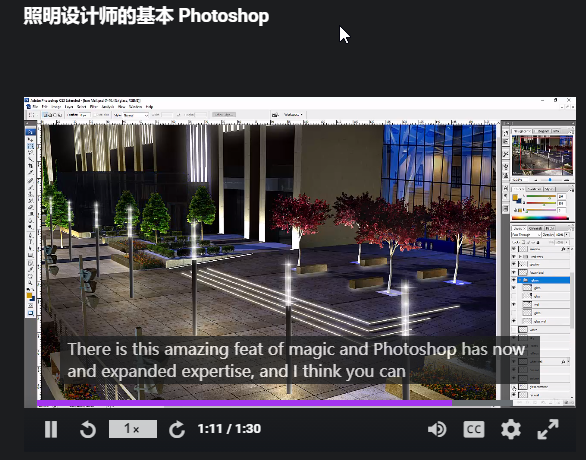This screenshot has height=460, width=586.
Task: Open the Help menu in Photoshop
Action: (x=149, y=107)
